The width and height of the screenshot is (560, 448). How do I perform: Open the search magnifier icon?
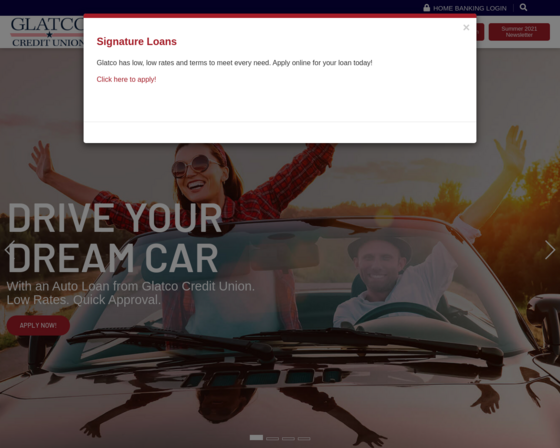click(x=523, y=8)
